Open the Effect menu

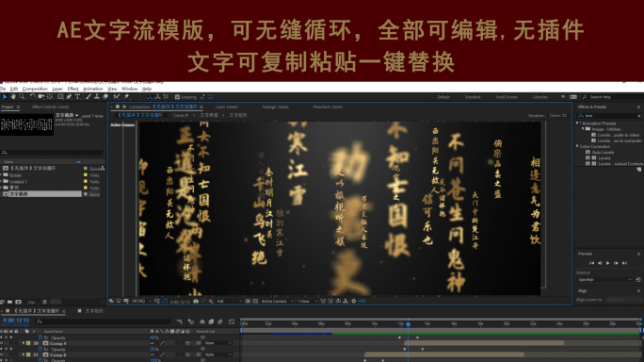click(x=72, y=89)
